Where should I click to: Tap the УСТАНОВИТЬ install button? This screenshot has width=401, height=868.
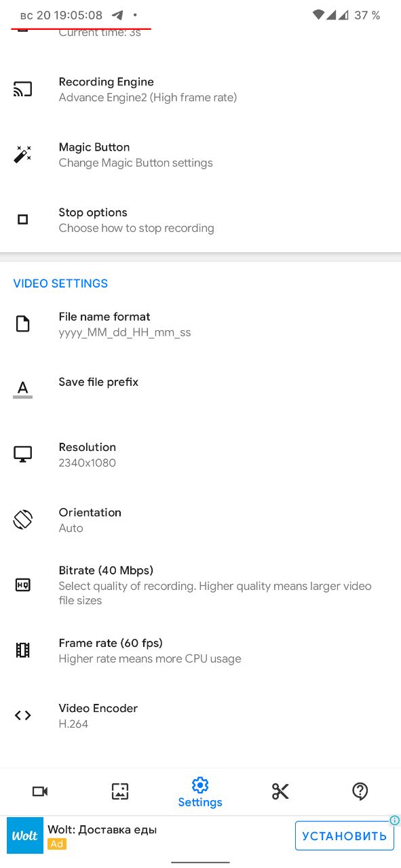(345, 835)
